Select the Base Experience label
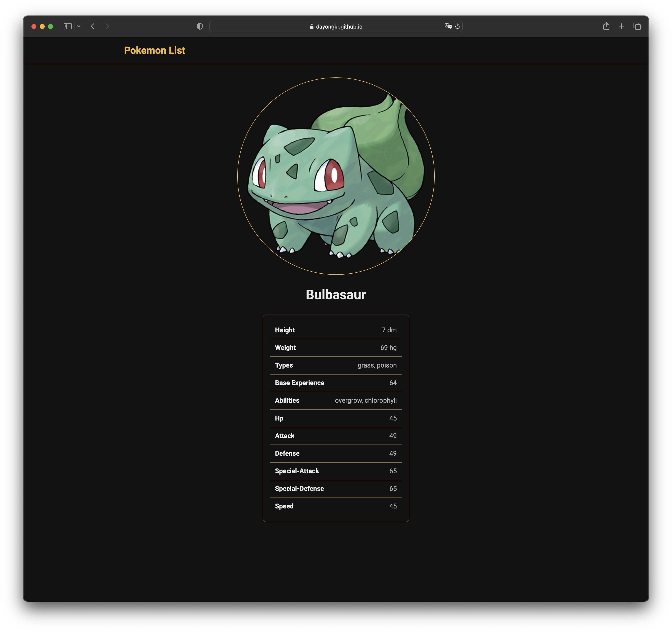This screenshot has width=672, height=632. [x=300, y=383]
